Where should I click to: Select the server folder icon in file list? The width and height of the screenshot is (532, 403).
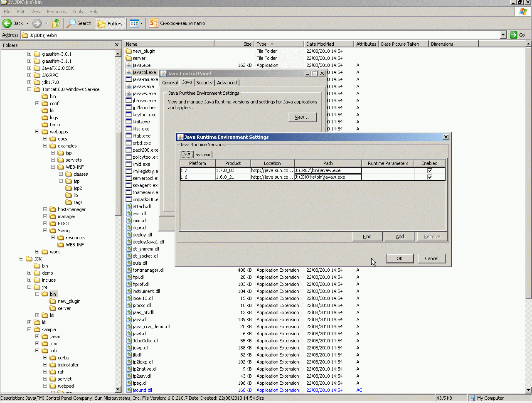click(129, 58)
